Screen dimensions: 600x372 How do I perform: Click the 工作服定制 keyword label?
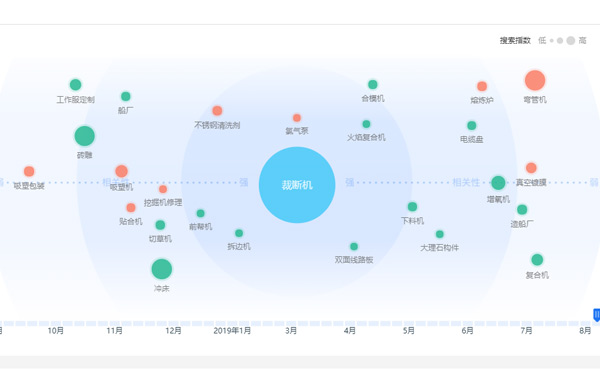tap(75, 100)
